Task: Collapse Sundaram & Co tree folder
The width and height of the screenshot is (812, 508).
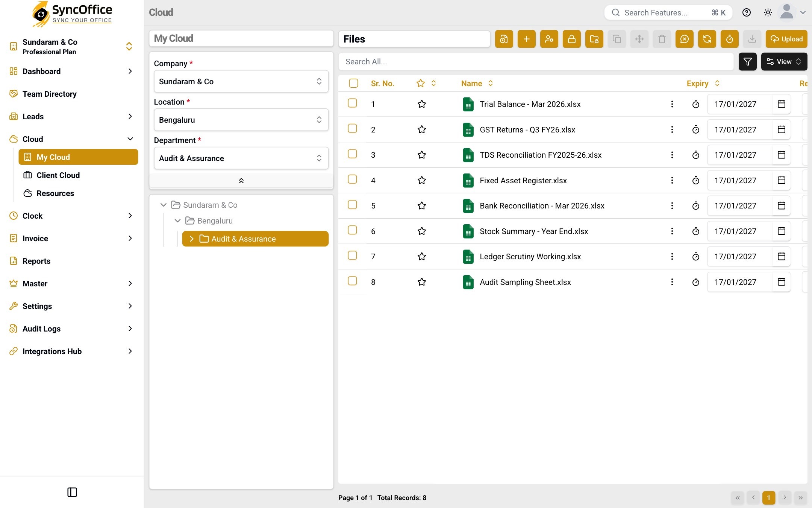Action: pos(163,205)
